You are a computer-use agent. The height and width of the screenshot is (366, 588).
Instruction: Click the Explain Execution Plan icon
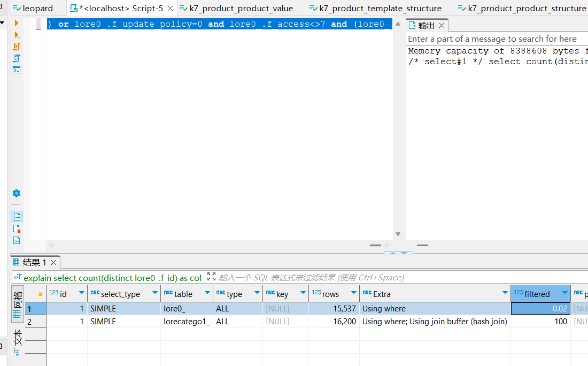pos(17,58)
